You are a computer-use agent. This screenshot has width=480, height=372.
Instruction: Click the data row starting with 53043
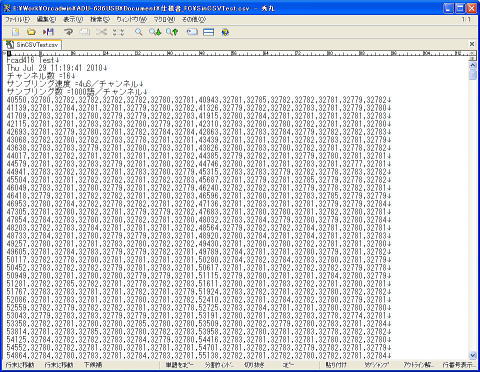[199, 316]
